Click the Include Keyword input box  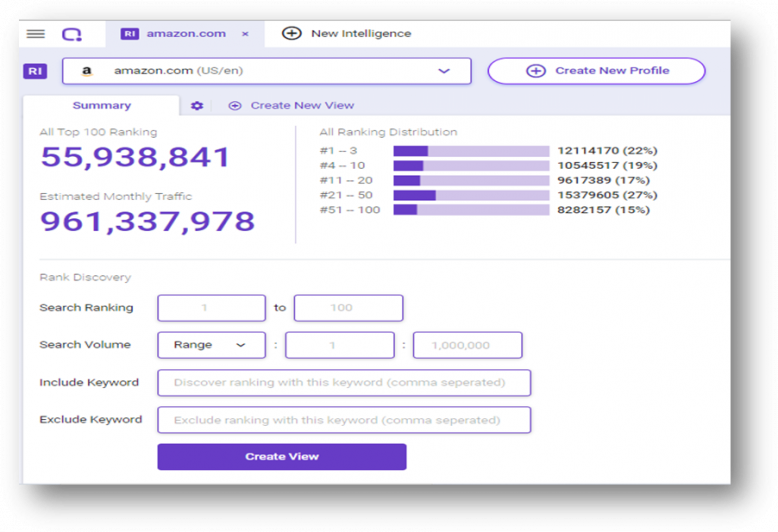pos(344,383)
